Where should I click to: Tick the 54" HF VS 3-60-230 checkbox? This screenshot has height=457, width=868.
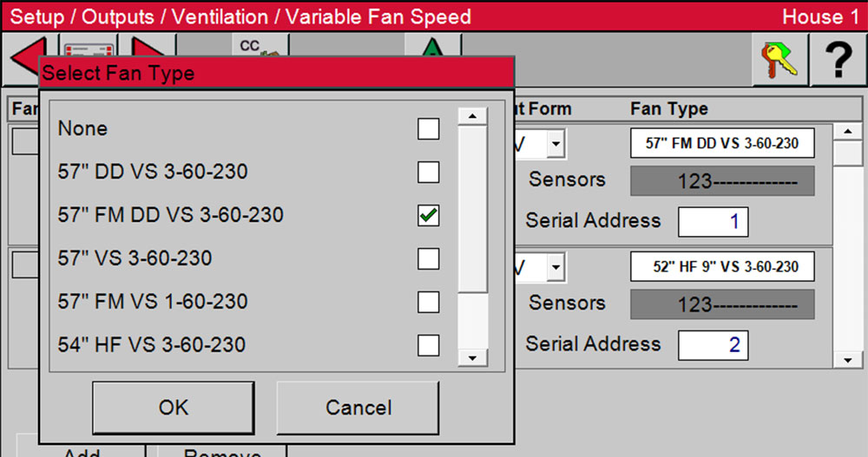428,345
